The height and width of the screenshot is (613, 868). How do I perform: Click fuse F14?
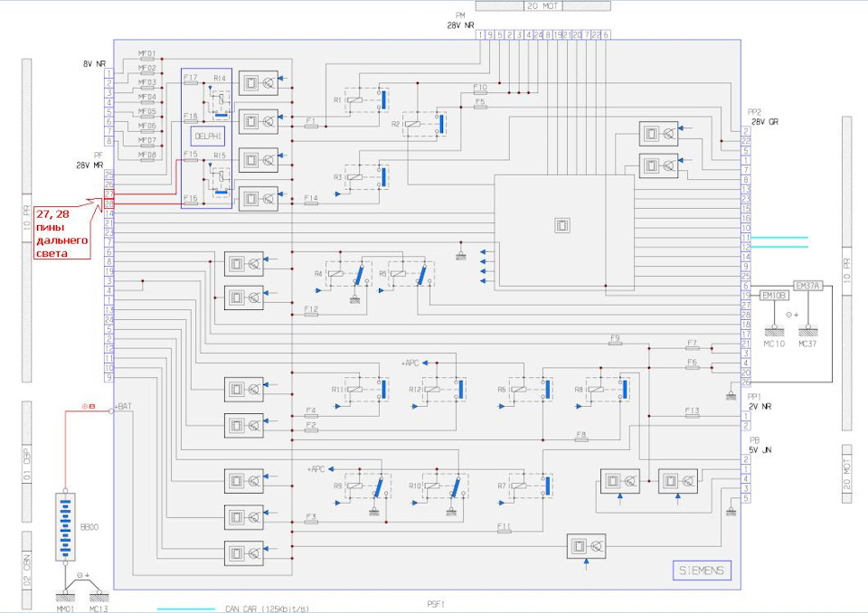[311, 203]
